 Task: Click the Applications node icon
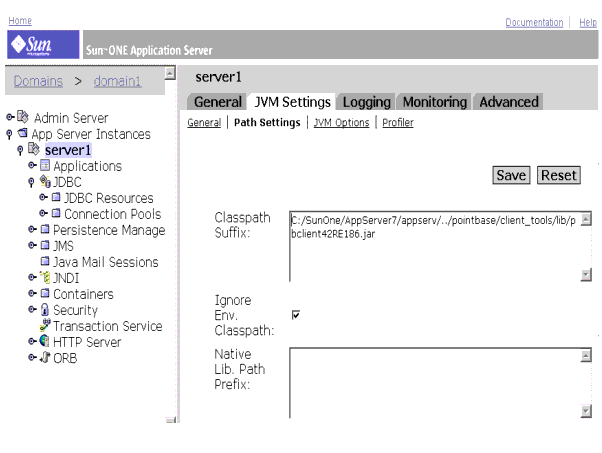tap(45, 165)
